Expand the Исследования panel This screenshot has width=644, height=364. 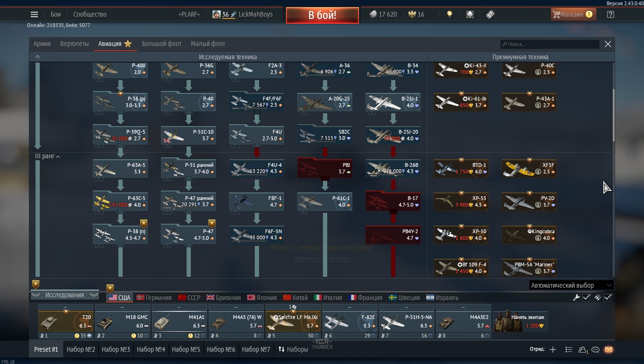click(x=64, y=295)
